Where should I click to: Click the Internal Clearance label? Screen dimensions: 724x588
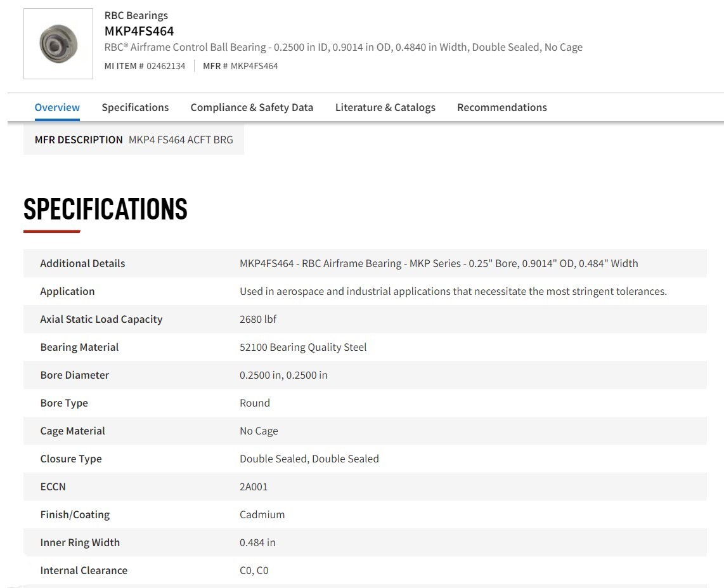click(x=84, y=570)
